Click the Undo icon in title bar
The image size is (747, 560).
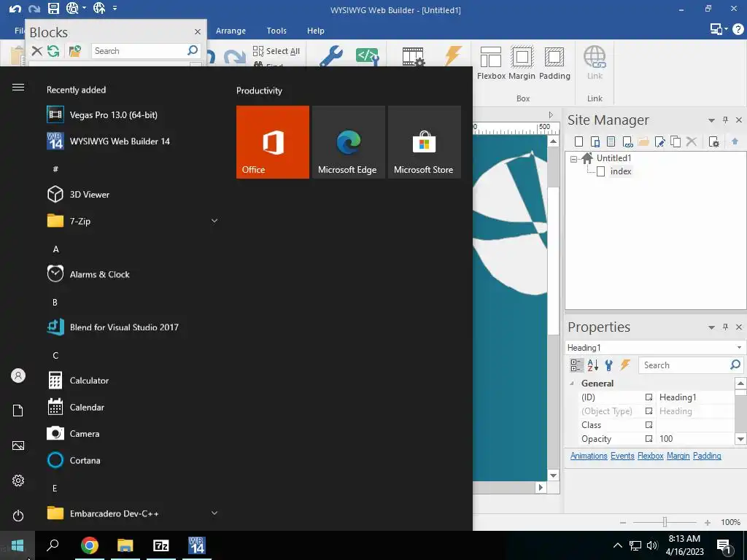(x=15, y=9)
